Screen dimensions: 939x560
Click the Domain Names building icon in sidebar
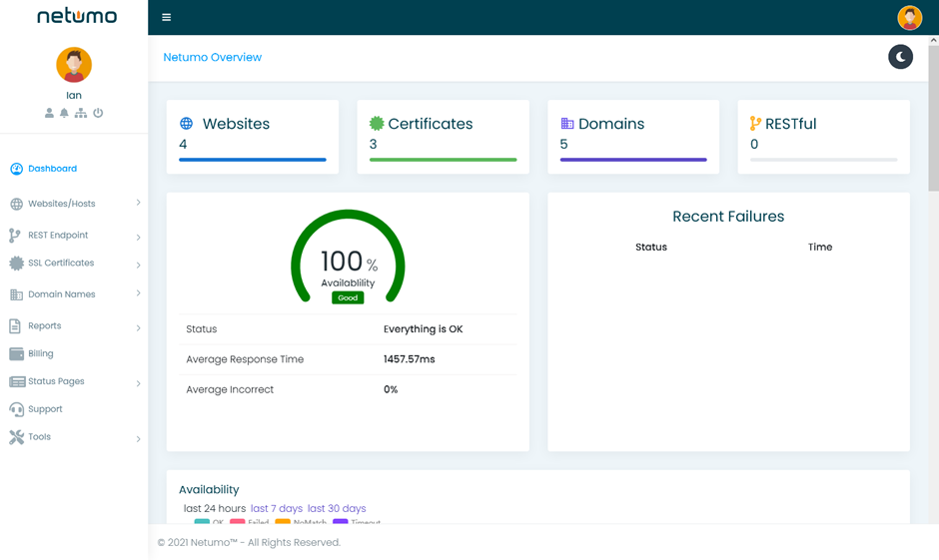coord(16,294)
